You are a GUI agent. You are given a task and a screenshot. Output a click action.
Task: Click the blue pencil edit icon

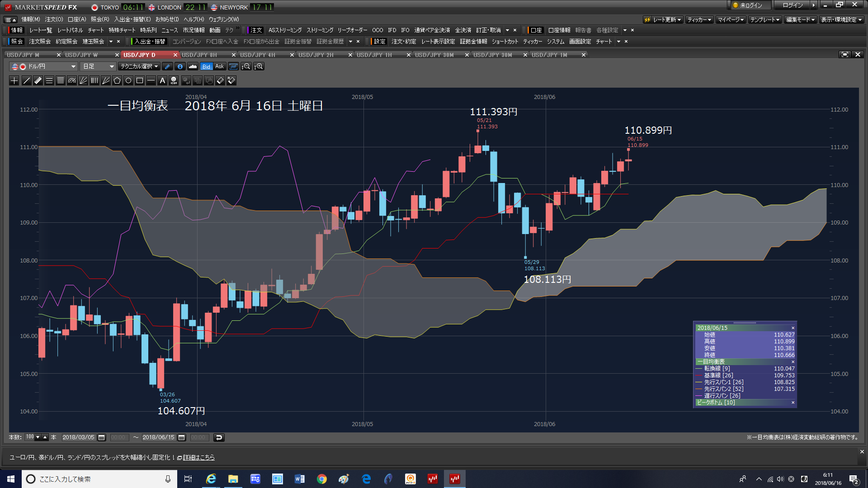point(167,66)
